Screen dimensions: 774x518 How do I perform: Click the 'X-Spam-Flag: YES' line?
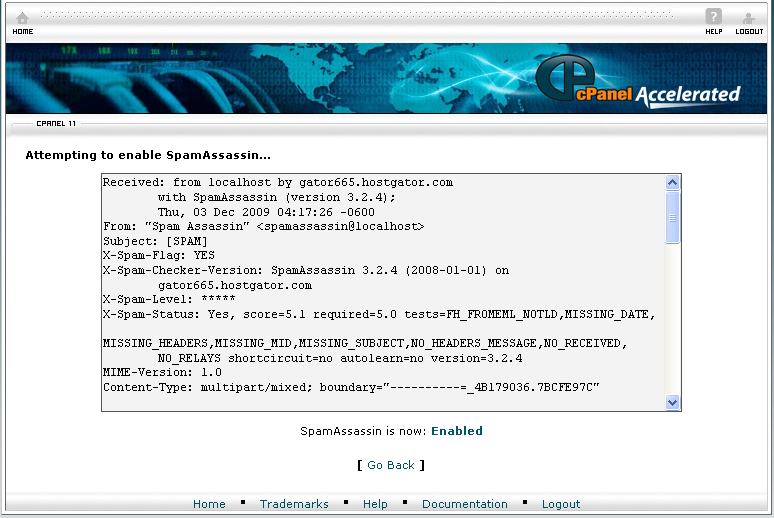tap(159, 255)
